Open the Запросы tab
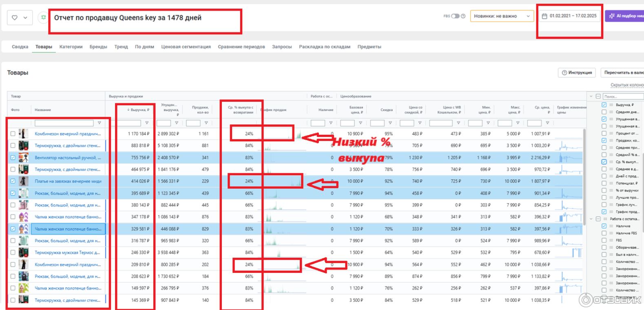Viewport: 644px width, 310px height. [282, 47]
